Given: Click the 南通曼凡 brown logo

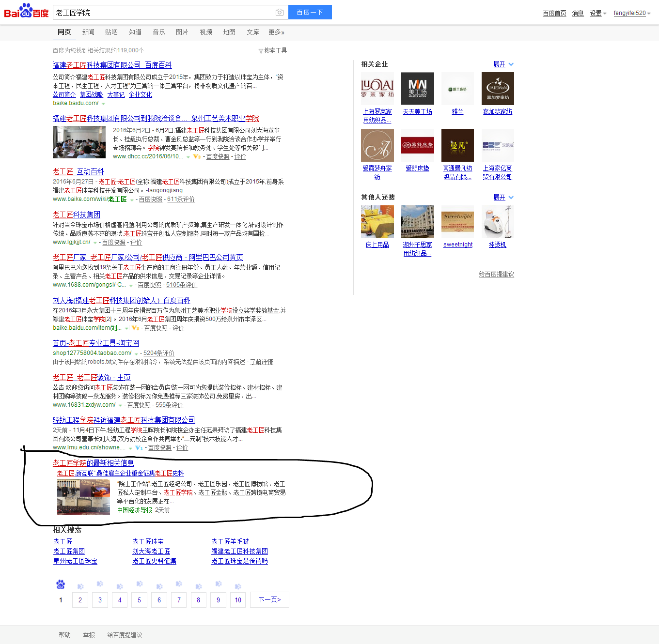Looking at the screenshot, I should pyautogui.click(x=457, y=145).
